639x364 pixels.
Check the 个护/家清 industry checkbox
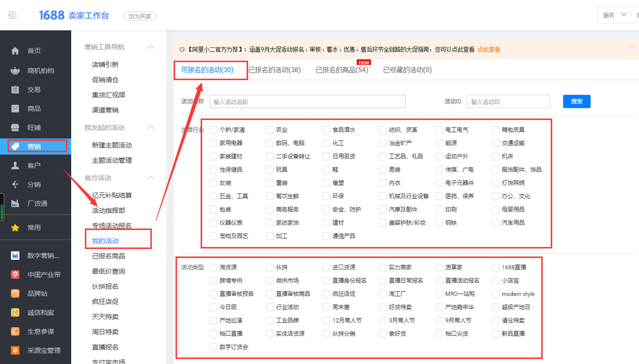point(213,130)
